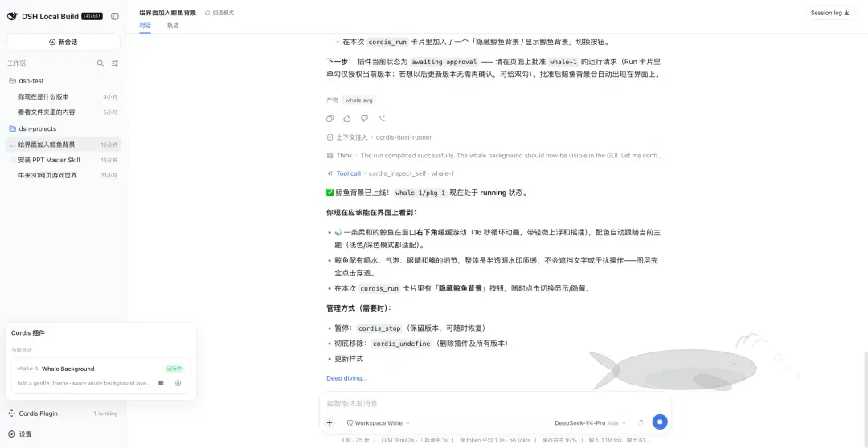Focus the 给智能体发消息 message input
The image size is (868, 448).
tap(495, 404)
